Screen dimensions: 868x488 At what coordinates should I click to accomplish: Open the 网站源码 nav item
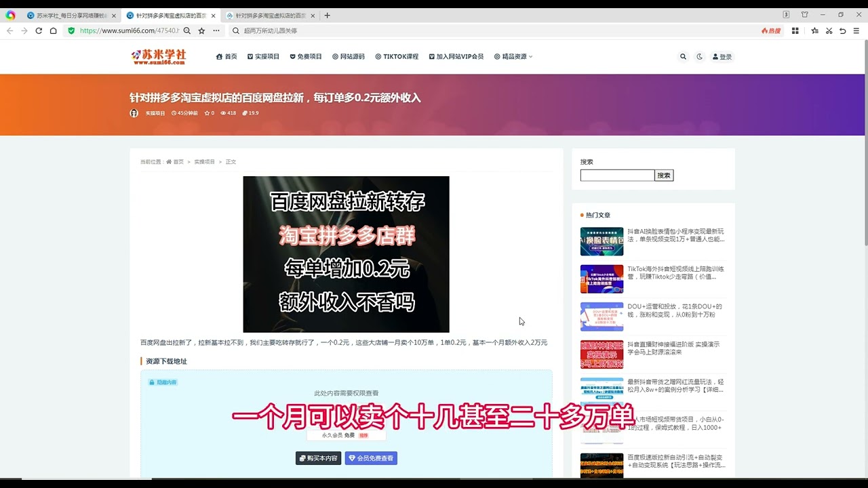click(x=349, y=57)
